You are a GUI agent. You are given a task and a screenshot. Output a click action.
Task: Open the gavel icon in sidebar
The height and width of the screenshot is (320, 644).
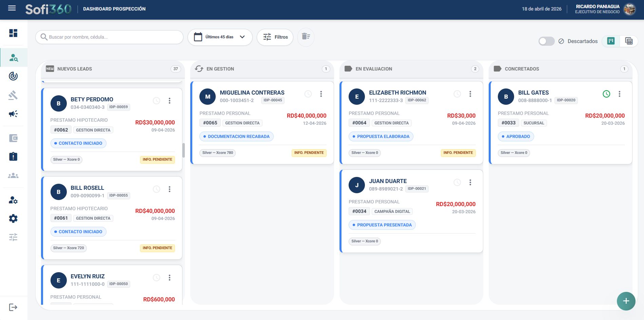click(x=13, y=95)
